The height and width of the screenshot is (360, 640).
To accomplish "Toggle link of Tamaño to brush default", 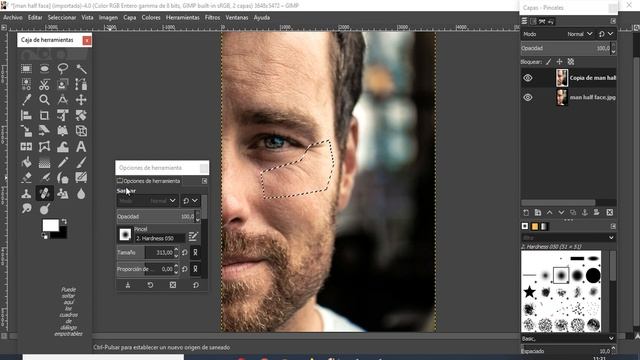I will tap(195, 253).
